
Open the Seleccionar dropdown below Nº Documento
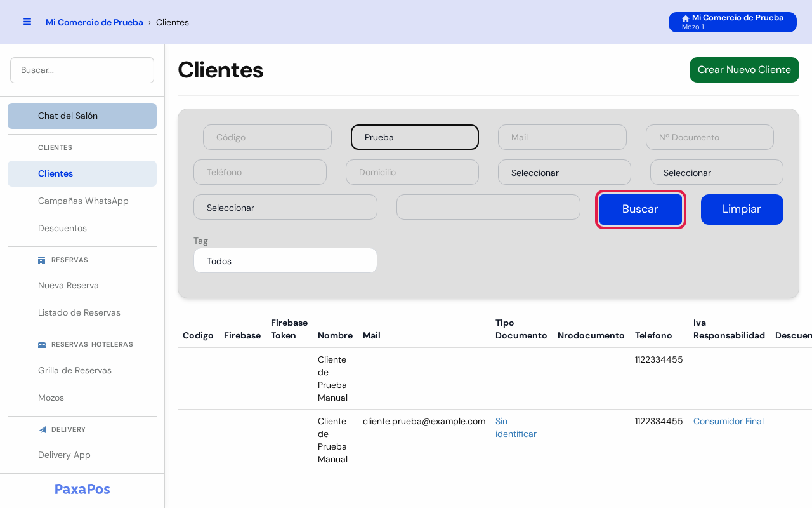click(717, 172)
